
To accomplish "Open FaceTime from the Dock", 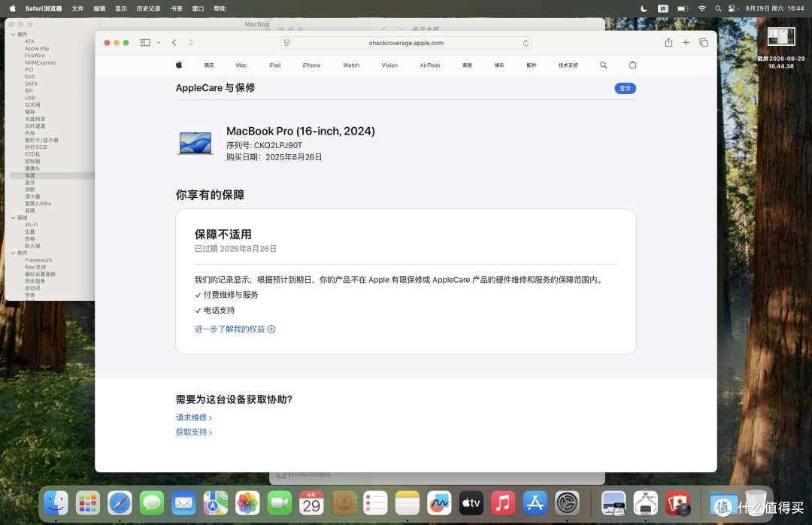I will point(280,503).
